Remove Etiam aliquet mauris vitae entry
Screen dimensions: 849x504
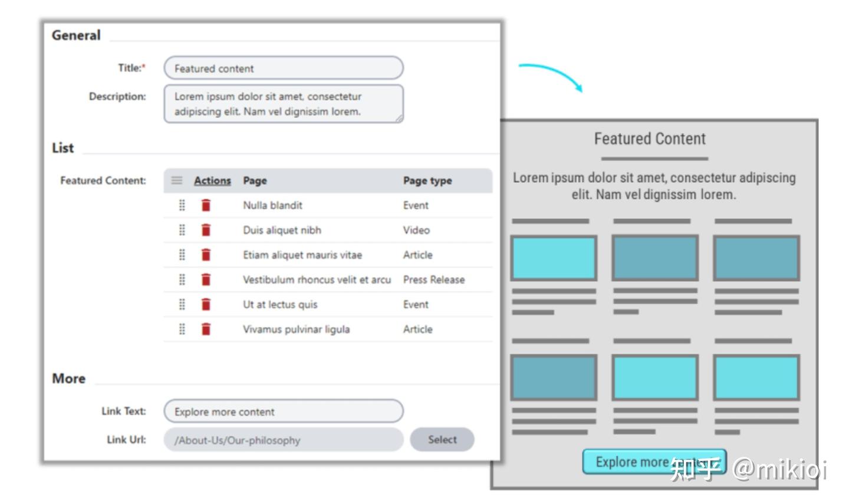coord(206,255)
